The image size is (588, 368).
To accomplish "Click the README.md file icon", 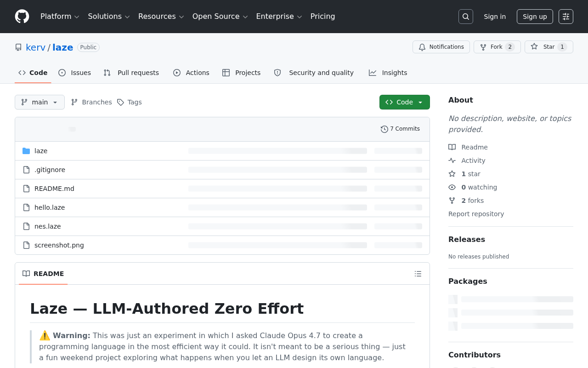I will pyautogui.click(x=26, y=189).
